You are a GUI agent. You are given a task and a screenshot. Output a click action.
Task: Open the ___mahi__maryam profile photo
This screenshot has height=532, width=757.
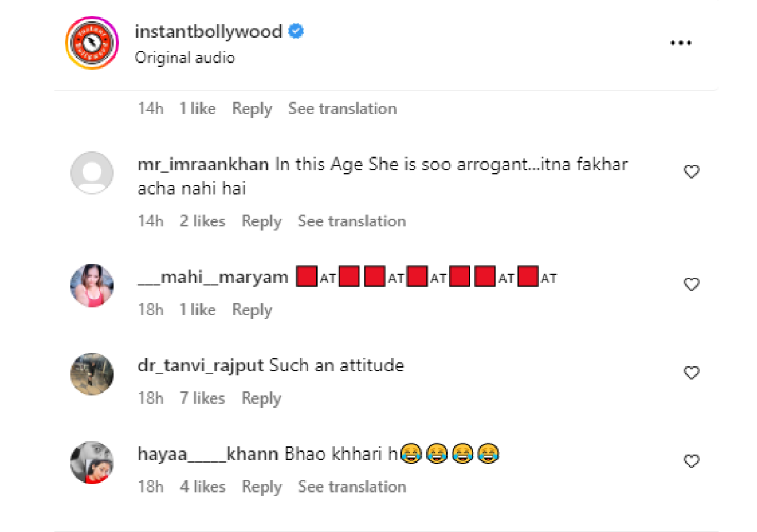pyautogui.click(x=92, y=286)
